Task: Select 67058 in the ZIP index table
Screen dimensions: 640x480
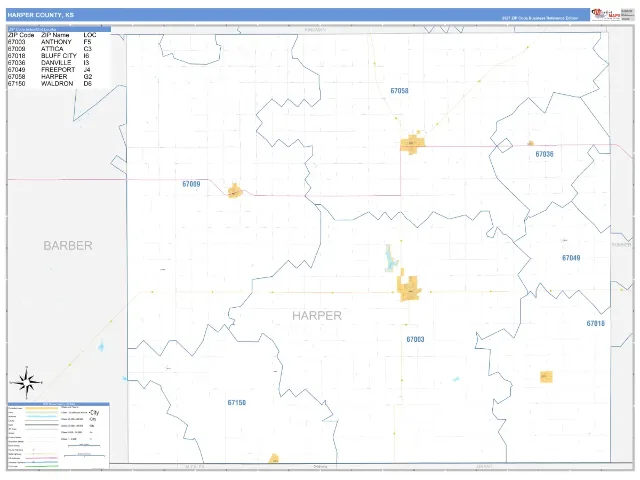Action: 16,77
